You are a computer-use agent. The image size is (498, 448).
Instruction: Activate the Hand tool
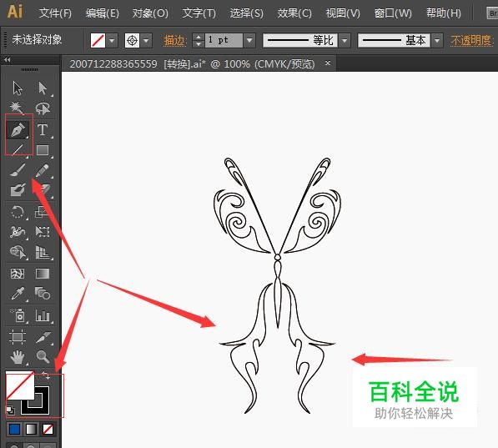(18, 357)
